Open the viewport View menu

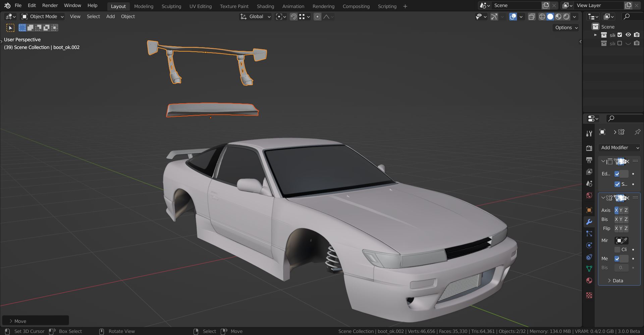[75, 16]
